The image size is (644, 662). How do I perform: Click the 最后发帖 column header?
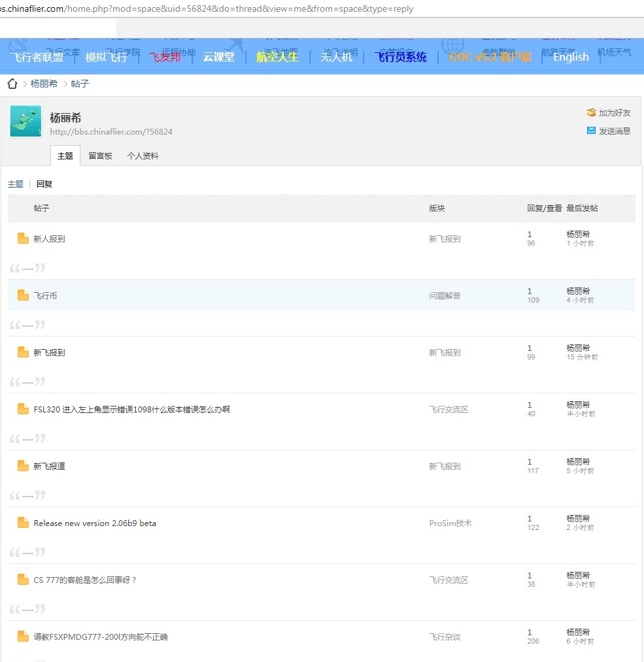[x=582, y=208]
